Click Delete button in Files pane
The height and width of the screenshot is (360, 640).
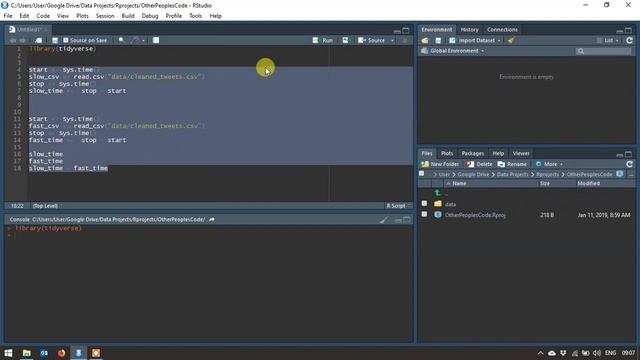click(x=480, y=164)
